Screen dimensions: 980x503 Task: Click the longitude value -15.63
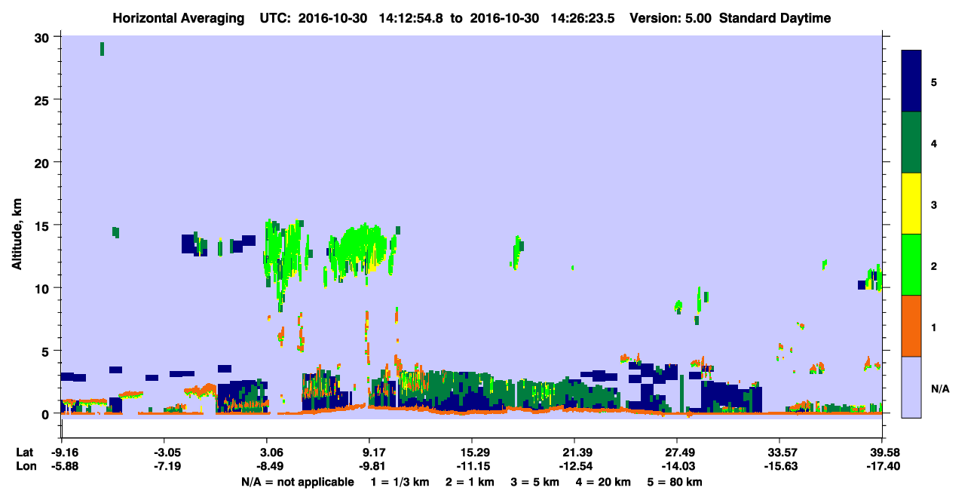pos(779,466)
